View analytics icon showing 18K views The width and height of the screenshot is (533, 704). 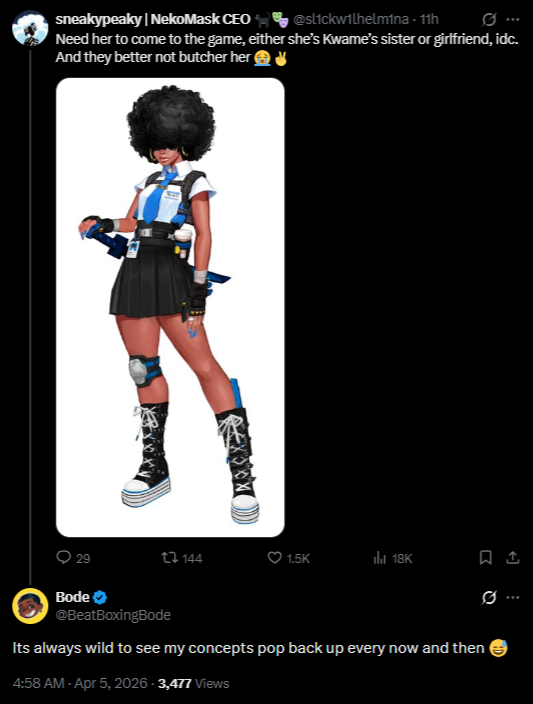[x=380, y=558]
